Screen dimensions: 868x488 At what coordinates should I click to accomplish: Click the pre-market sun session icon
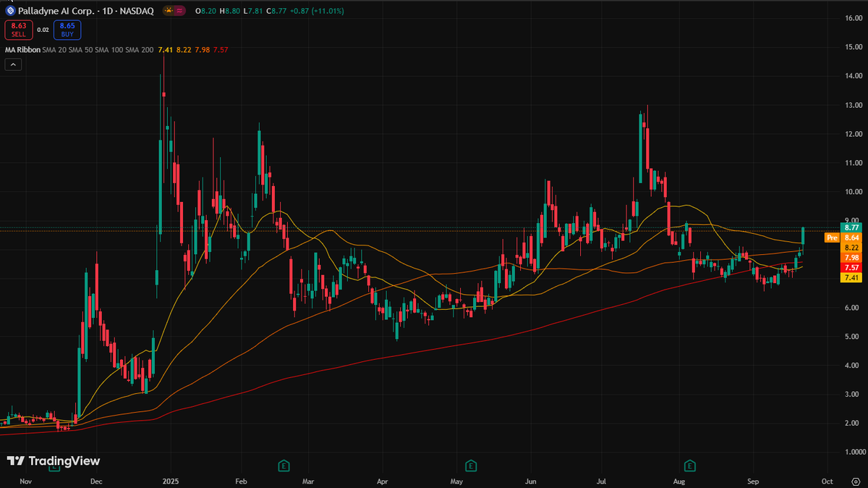click(x=168, y=11)
